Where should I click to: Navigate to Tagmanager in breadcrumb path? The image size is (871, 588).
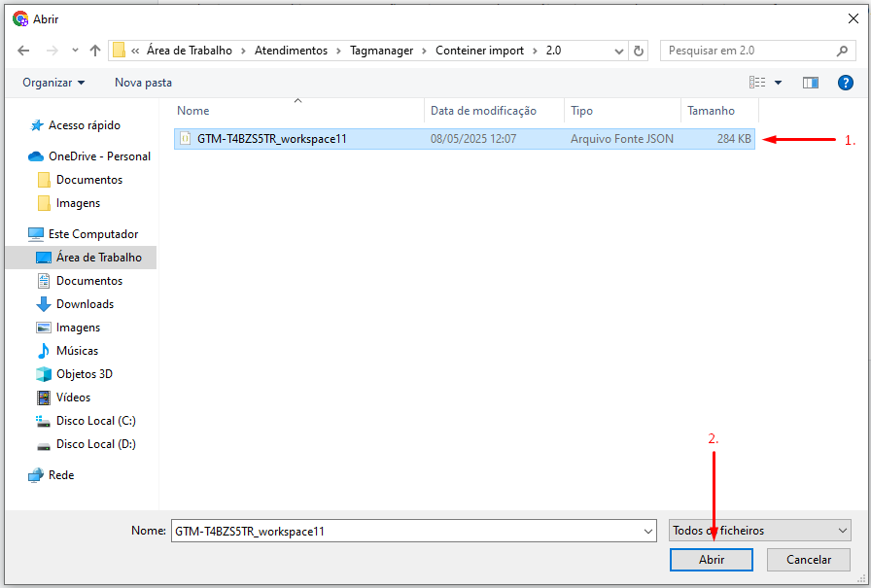[381, 51]
